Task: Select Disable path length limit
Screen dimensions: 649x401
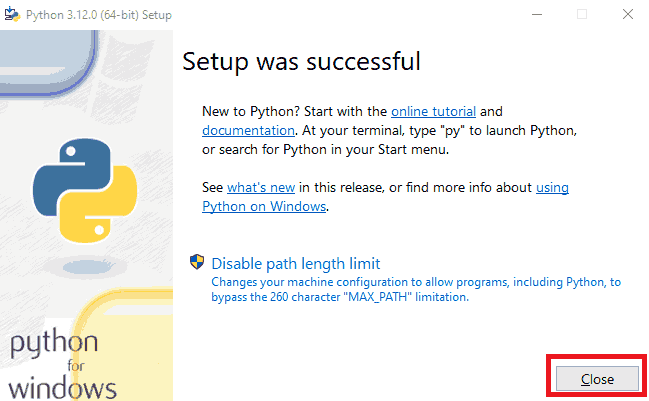Action: coord(295,263)
